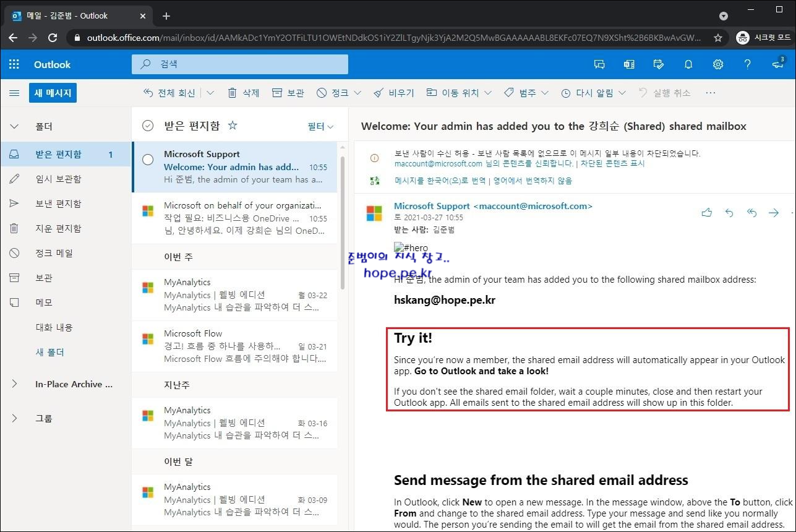Screen dimensions: 796x532
Task: Open the What's new megaphone icon
Action: pyautogui.click(x=777, y=64)
